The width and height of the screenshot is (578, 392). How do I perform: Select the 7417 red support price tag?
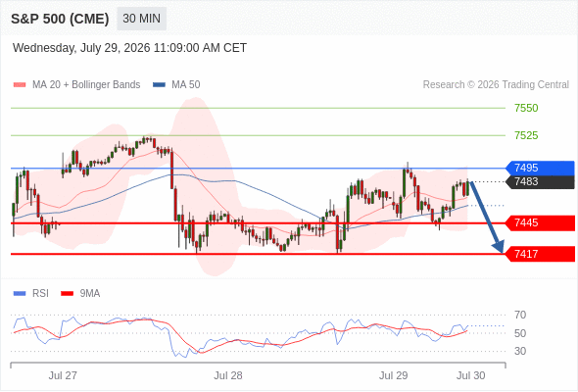click(x=540, y=254)
